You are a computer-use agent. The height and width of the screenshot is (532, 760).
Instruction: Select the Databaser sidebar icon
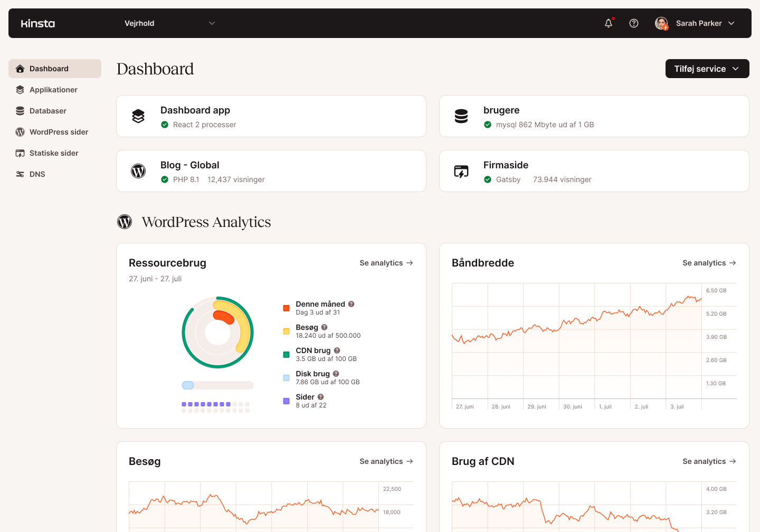[x=20, y=111]
